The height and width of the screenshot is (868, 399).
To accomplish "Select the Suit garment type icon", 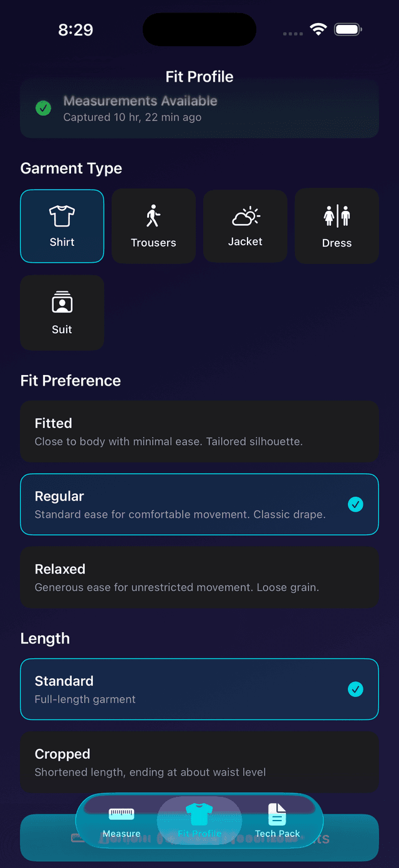I will pos(62,302).
